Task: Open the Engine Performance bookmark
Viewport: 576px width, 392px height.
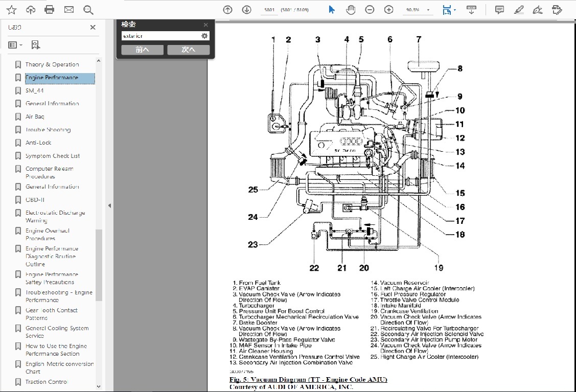Action: coord(52,78)
